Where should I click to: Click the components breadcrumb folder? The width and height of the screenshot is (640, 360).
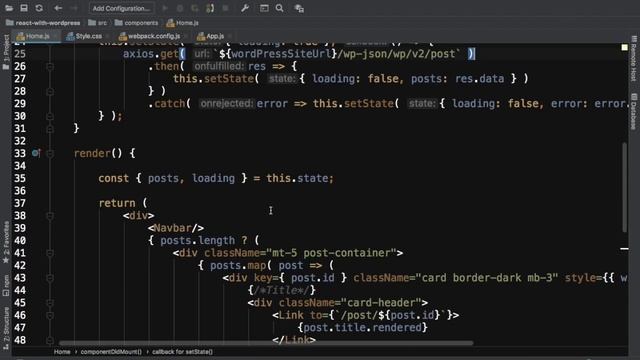pos(136,23)
